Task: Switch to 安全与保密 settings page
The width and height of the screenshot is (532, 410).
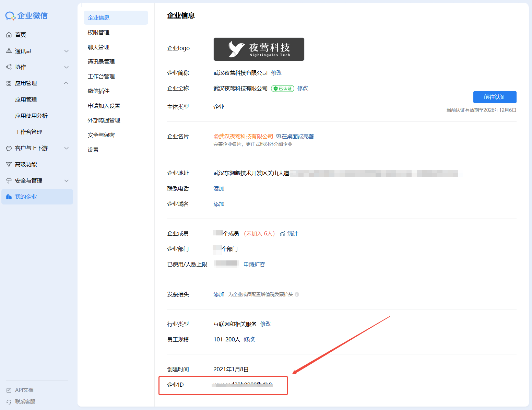Action: (101, 135)
